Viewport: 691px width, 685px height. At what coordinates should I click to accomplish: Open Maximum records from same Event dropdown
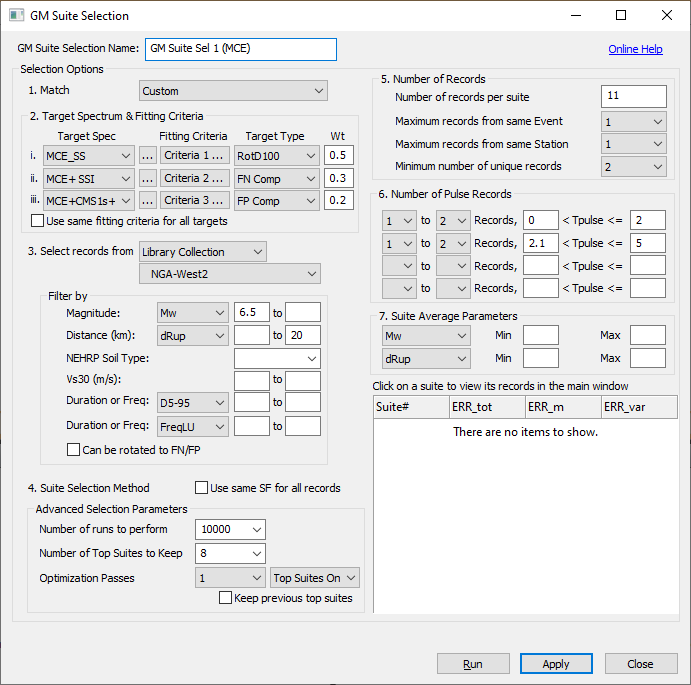point(634,122)
